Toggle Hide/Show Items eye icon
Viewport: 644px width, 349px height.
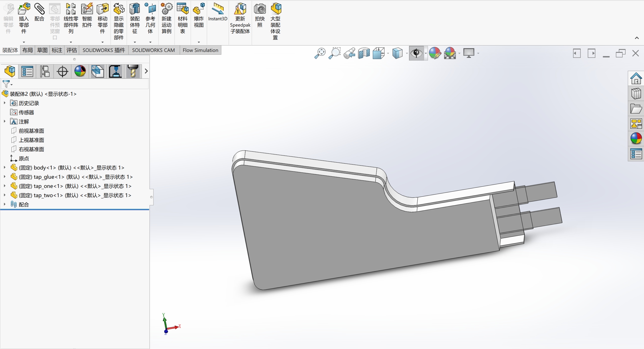point(416,53)
